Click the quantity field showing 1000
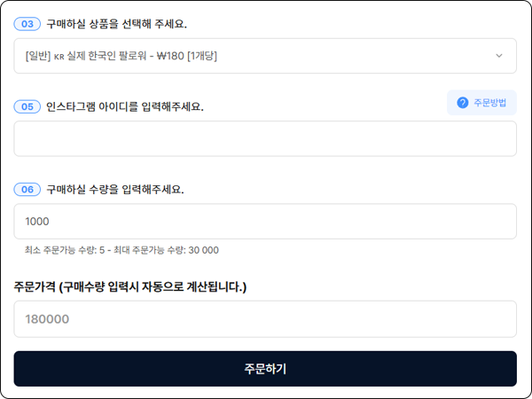The height and width of the screenshot is (399, 532). [264, 222]
